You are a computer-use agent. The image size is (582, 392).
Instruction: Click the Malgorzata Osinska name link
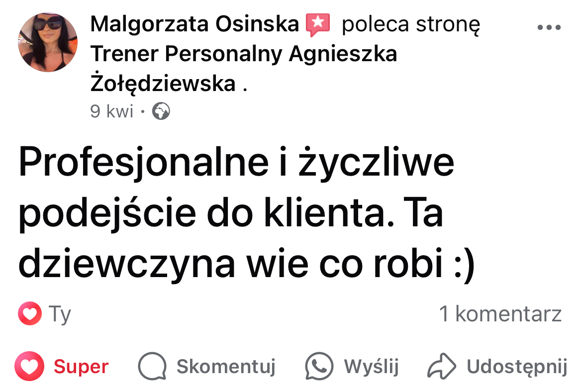pos(194,24)
